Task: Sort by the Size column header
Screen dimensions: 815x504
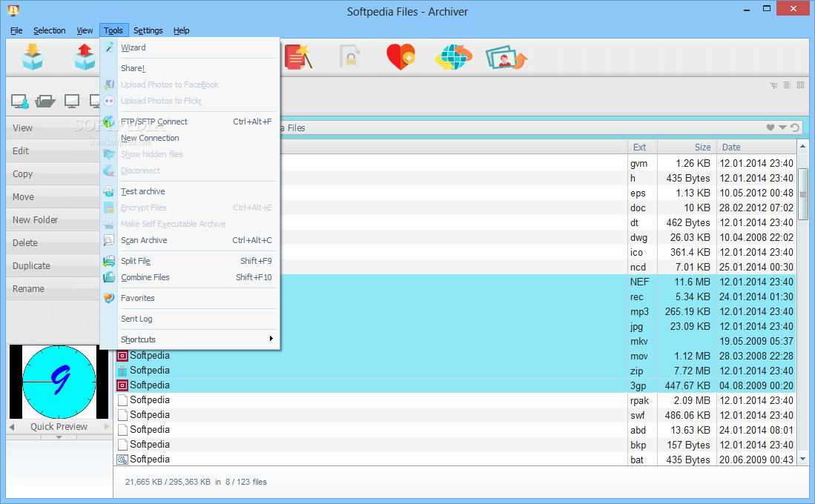Action: (687, 147)
